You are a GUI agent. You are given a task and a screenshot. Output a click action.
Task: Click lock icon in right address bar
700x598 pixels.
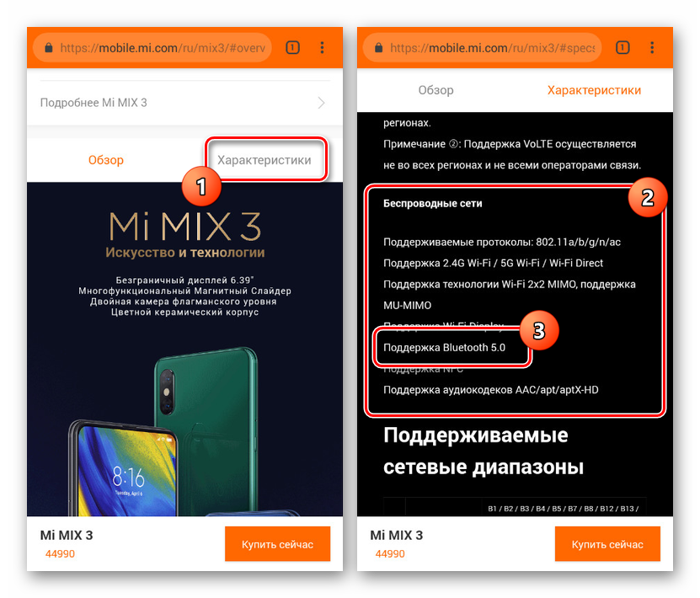[378, 48]
